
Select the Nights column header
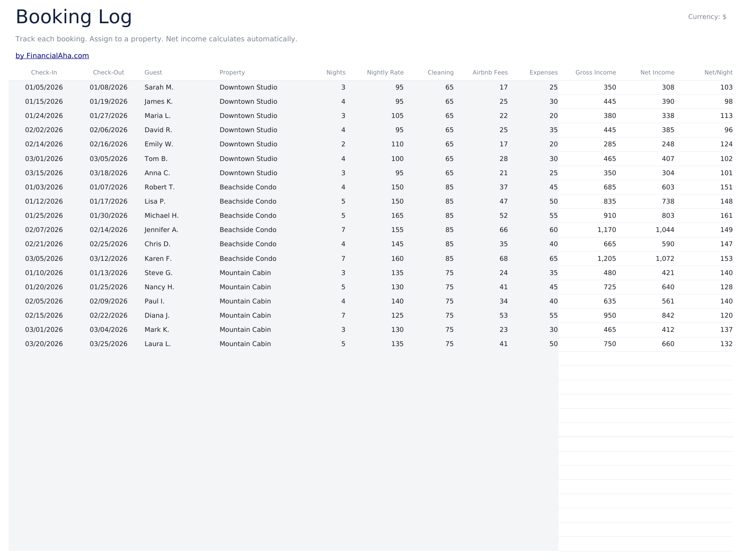[x=336, y=72]
